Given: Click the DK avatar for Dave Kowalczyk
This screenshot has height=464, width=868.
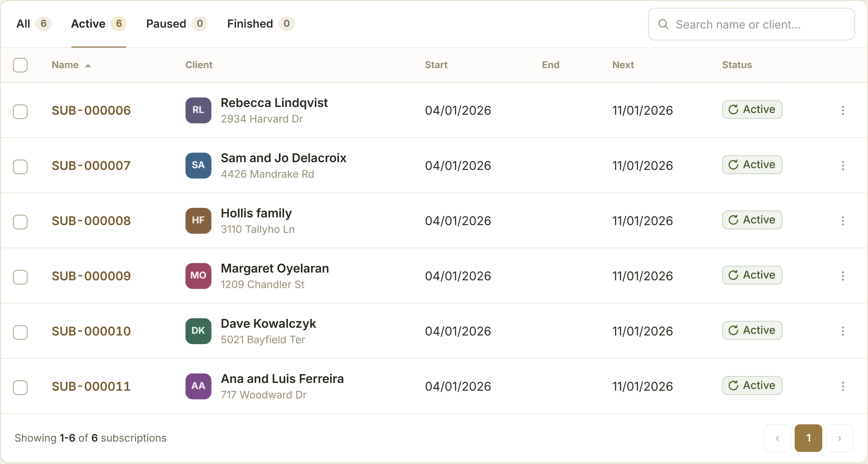Looking at the screenshot, I should 198,331.
